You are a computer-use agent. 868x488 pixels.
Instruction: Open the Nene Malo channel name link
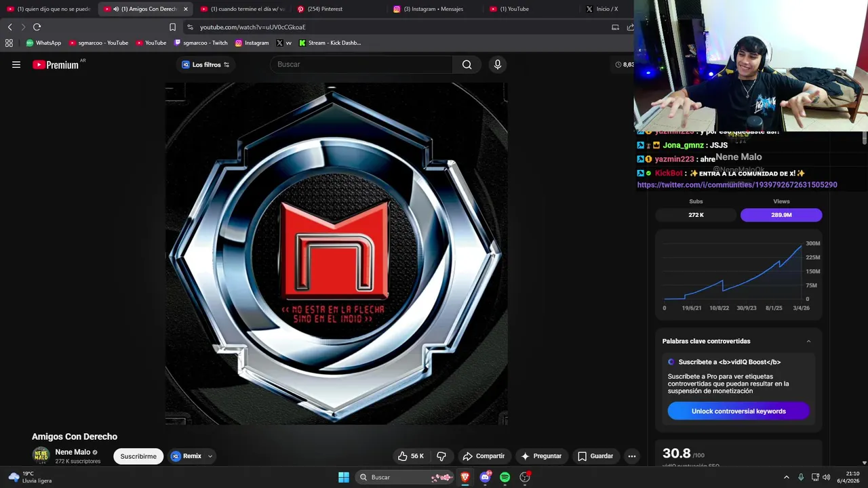coord(73,452)
